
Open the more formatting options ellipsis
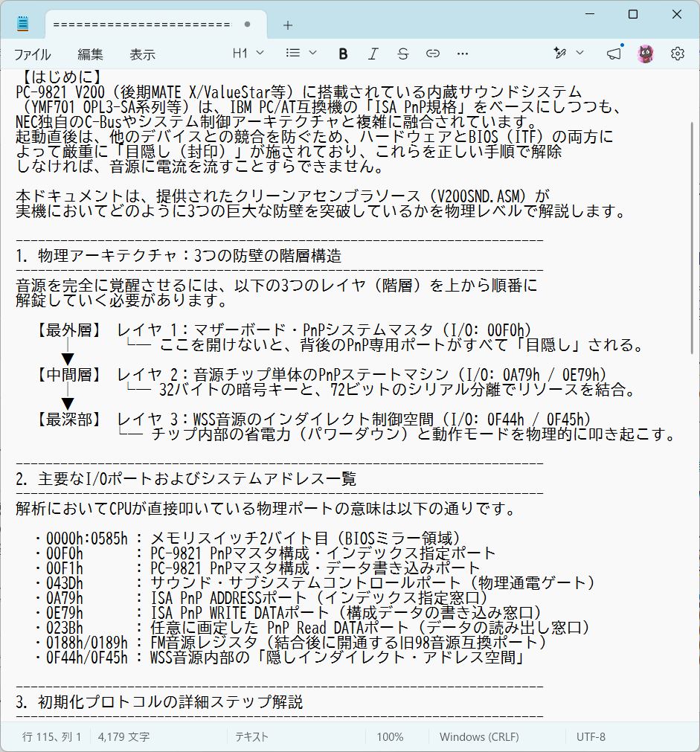click(463, 54)
